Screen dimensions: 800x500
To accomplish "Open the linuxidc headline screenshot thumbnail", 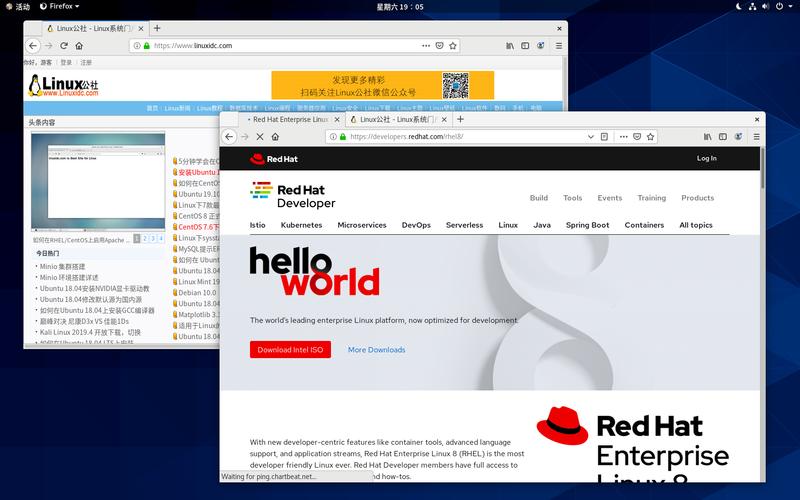I will [x=98, y=182].
